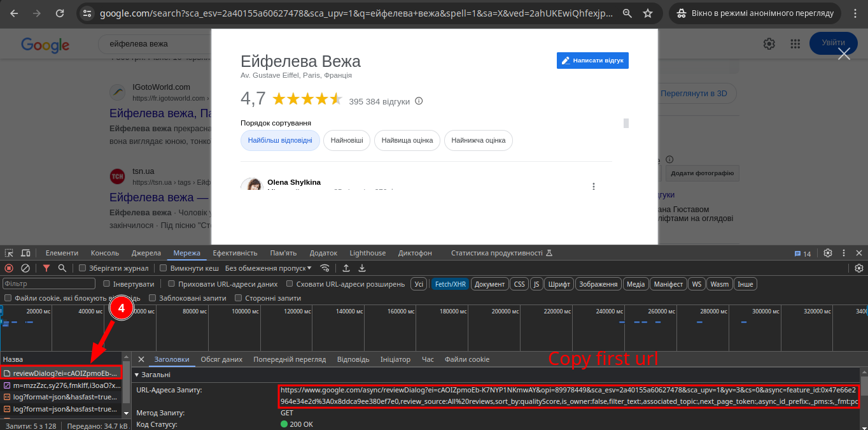Switch to the Консоль DevTools tab
868x430 pixels.
(x=105, y=253)
